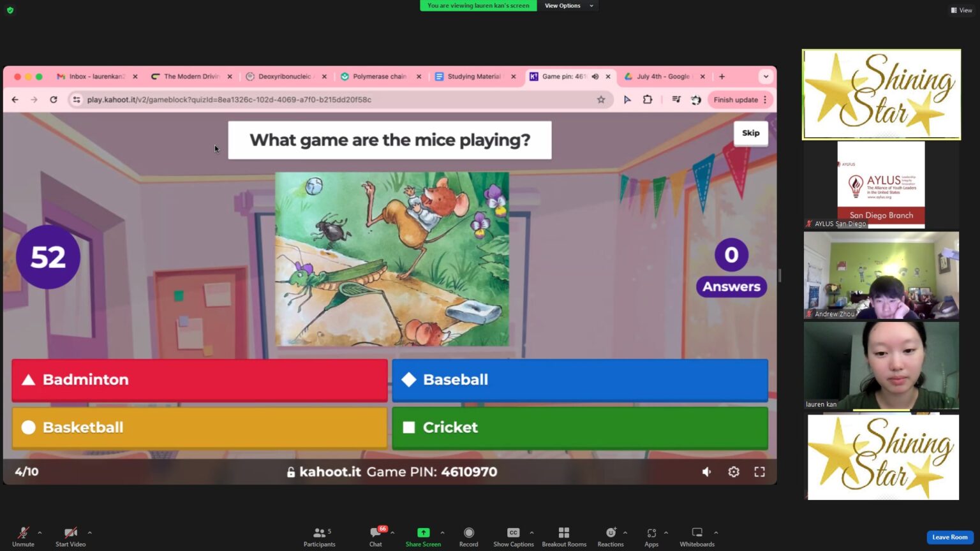Open the Chrome three-dot menu

[765, 100]
